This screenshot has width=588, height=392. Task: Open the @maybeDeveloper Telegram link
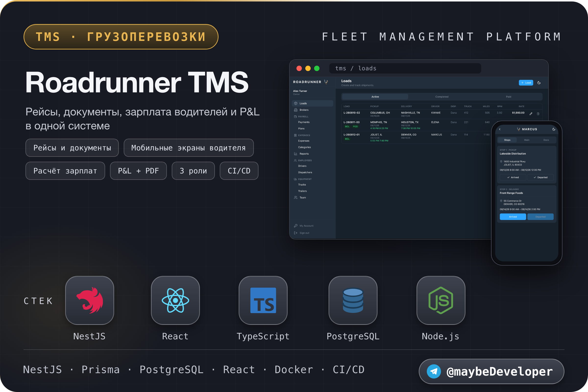coord(491,371)
